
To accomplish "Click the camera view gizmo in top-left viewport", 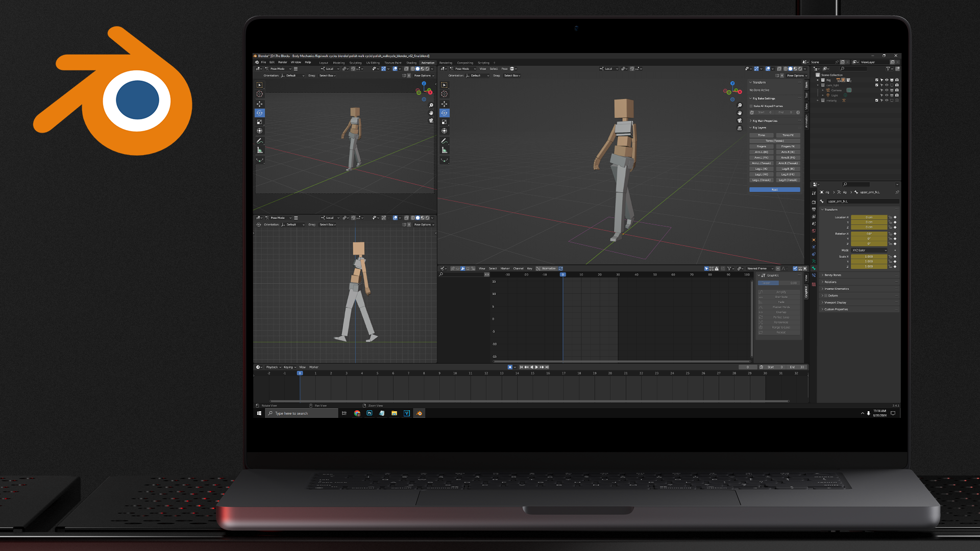I will click(431, 120).
